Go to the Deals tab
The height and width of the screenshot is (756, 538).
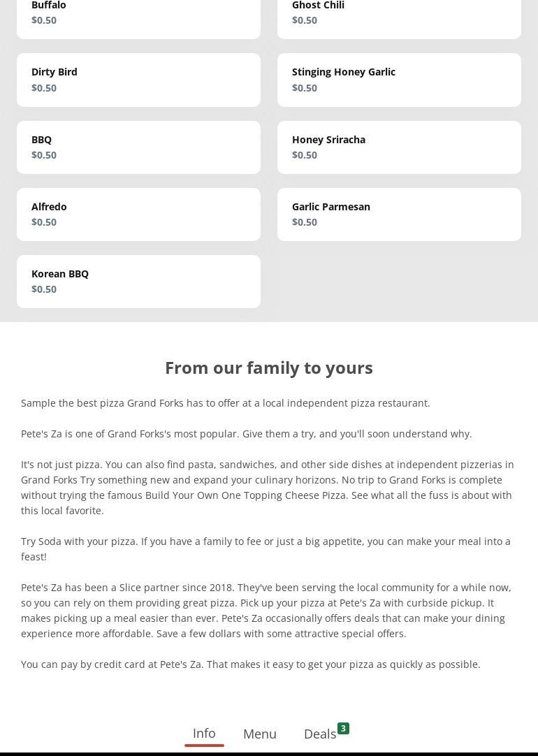(320, 734)
